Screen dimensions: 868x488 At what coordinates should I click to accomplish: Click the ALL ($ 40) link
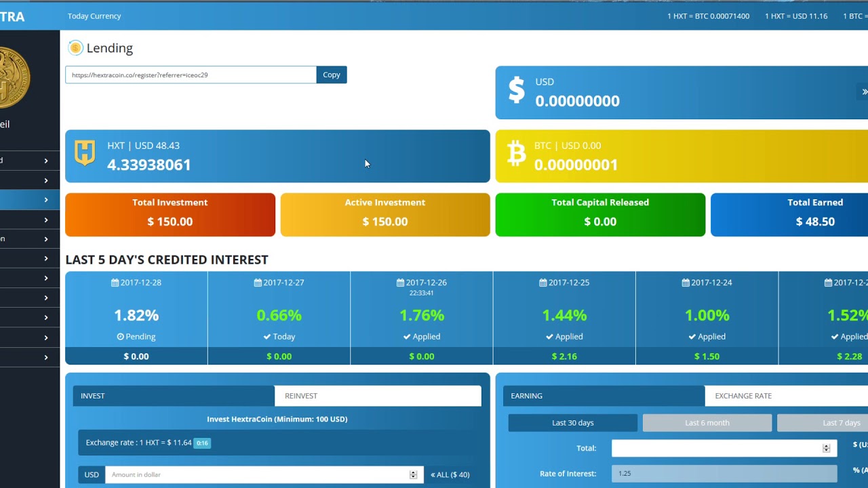tap(450, 475)
